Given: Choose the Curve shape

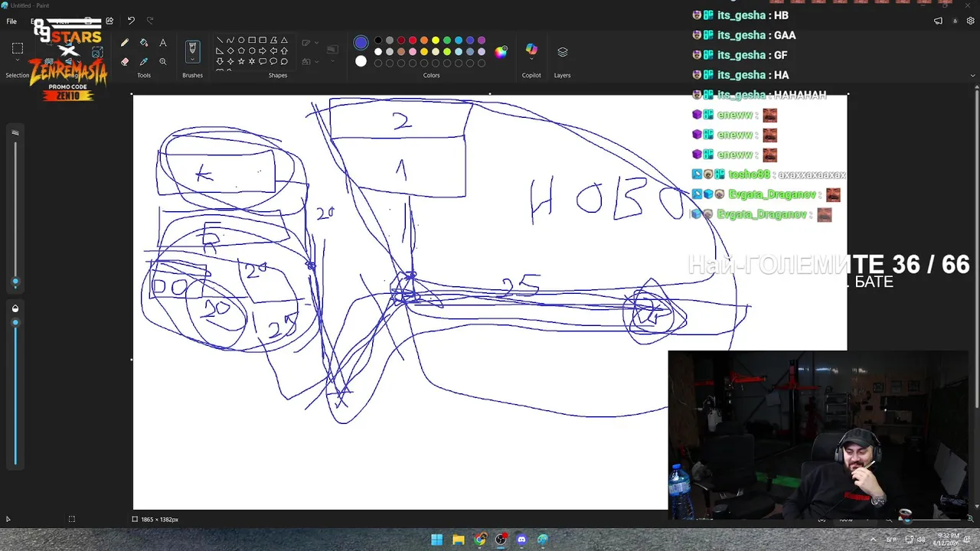Looking at the screenshot, I should pos(230,40).
